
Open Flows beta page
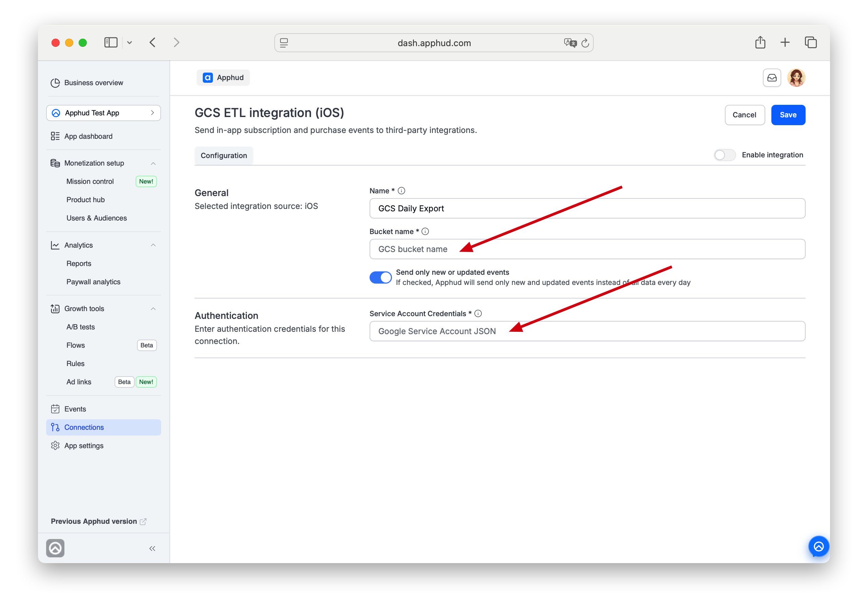pos(76,345)
